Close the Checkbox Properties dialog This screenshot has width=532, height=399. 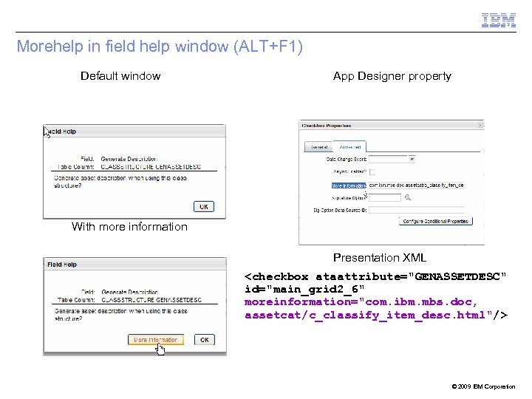480,125
